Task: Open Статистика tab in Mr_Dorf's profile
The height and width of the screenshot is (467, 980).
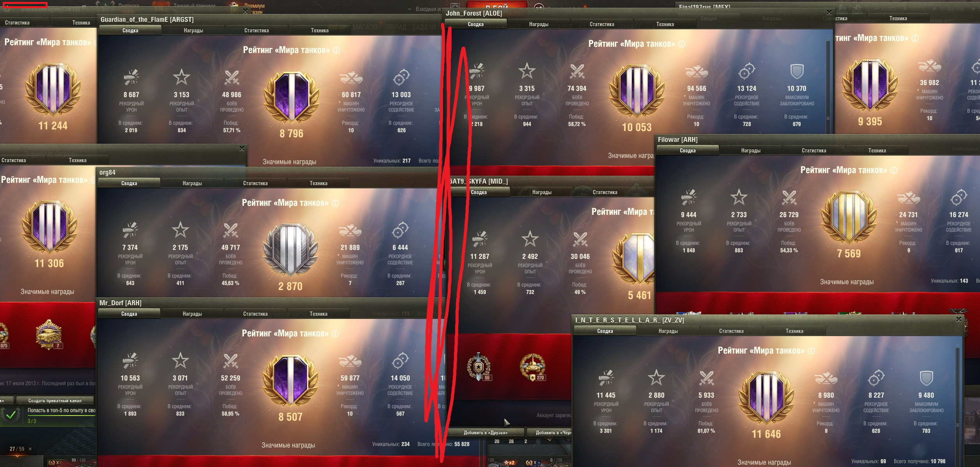Action: (255, 314)
